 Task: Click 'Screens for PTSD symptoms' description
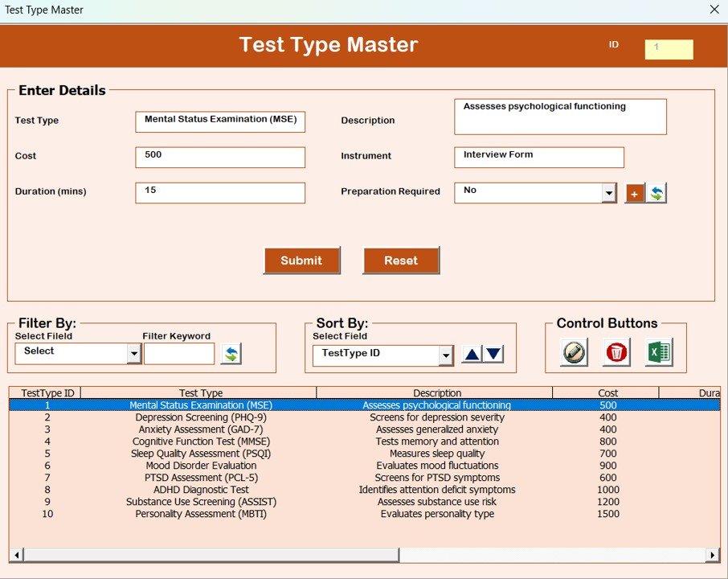pos(437,478)
